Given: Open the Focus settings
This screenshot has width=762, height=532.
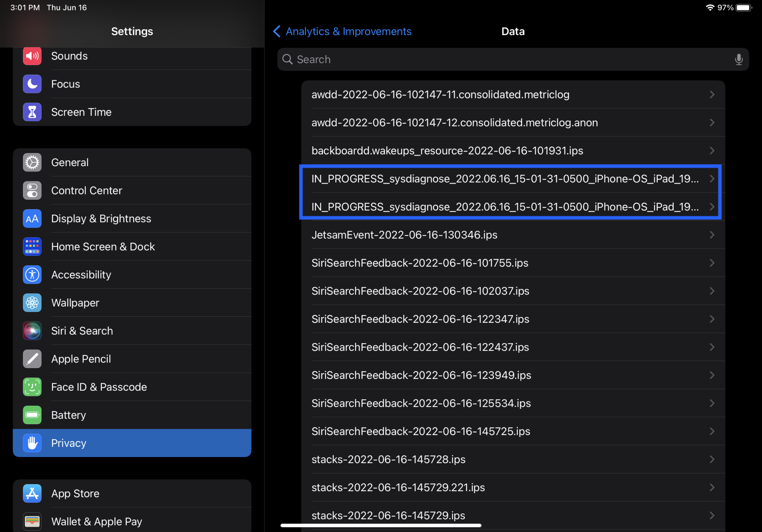Looking at the screenshot, I should pyautogui.click(x=132, y=84).
